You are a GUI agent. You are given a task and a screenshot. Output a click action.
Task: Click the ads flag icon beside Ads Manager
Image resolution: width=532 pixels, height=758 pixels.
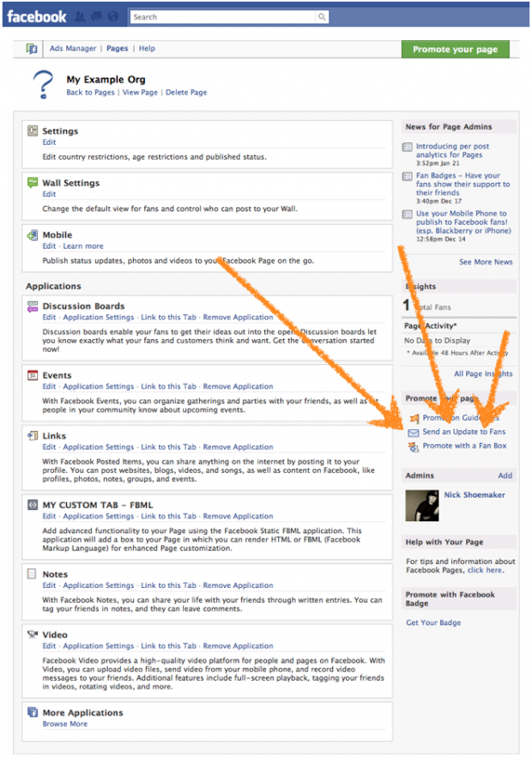(x=32, y=48)
